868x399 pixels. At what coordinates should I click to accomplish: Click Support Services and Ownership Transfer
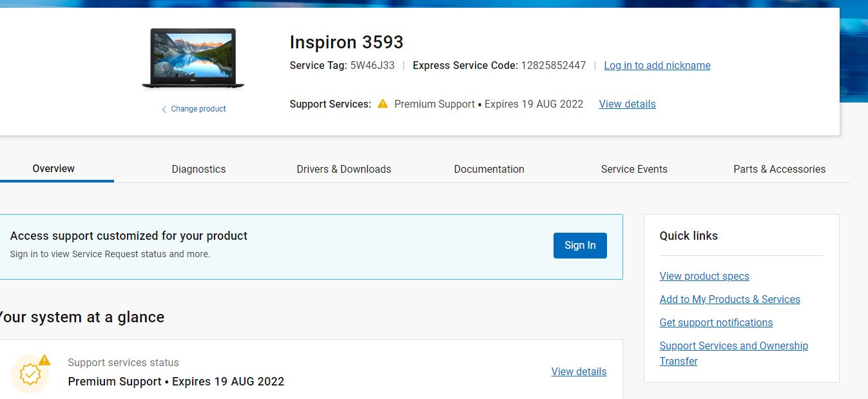pyautogui.click(x=733, y=353)
